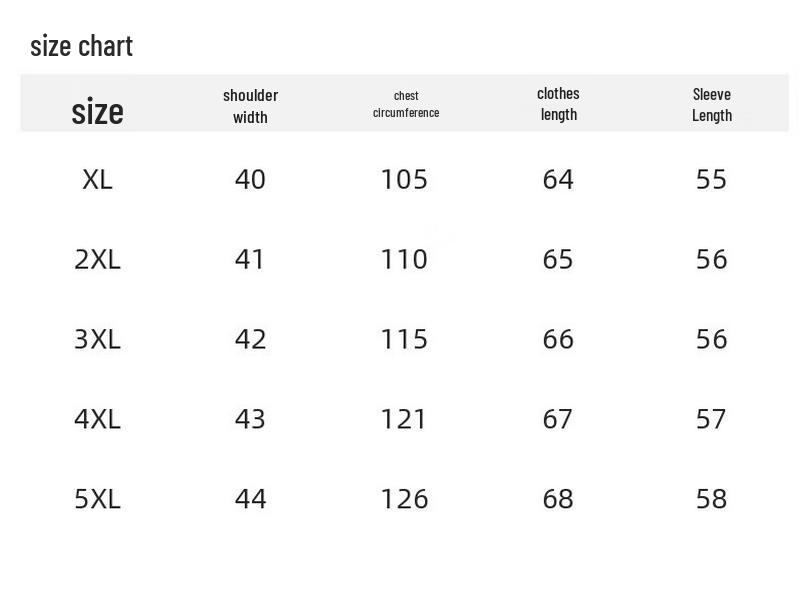Select shoulder width value 44 for 5XL

click(250, 499)
